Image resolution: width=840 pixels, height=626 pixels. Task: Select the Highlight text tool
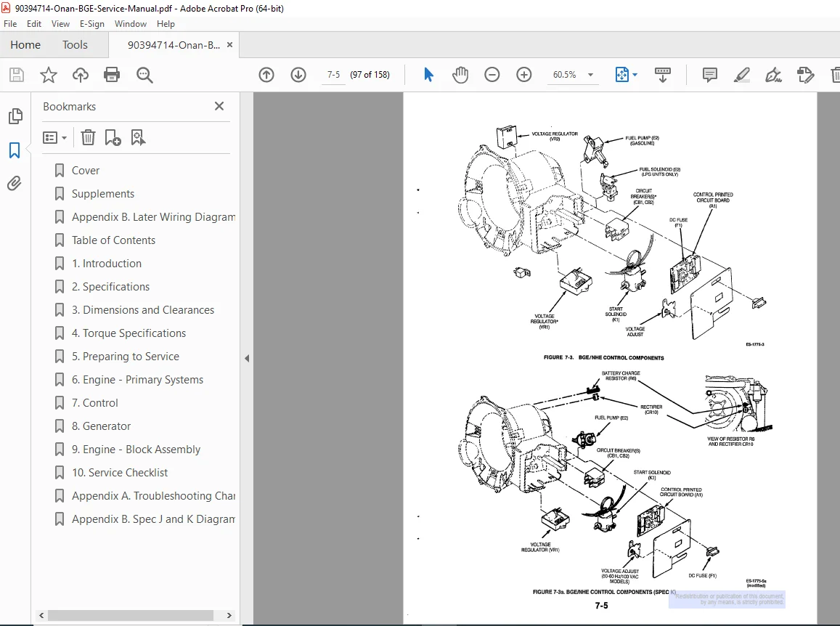[x=742, y=75]
